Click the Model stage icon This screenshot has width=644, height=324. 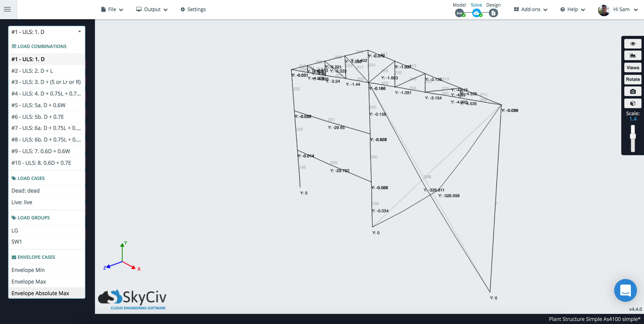(x=459, y=13)
